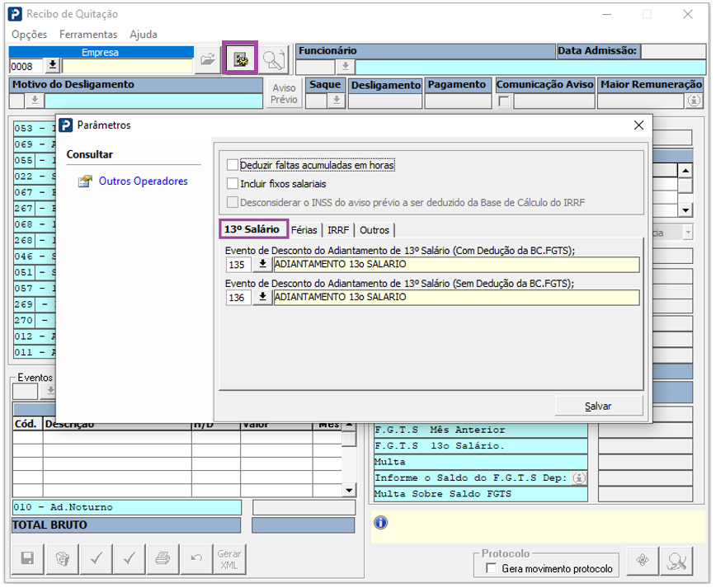Open the Ferramentas menu
The image size is (716, 588).
pos(88,35)
